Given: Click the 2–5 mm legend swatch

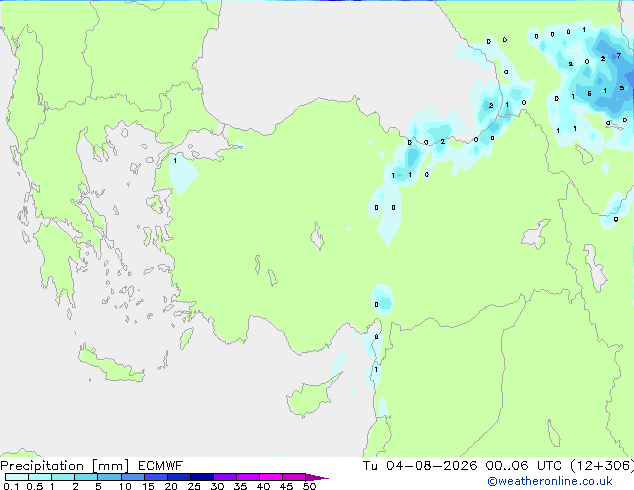Looking at the screenshot, I should (x=86, y=477).
